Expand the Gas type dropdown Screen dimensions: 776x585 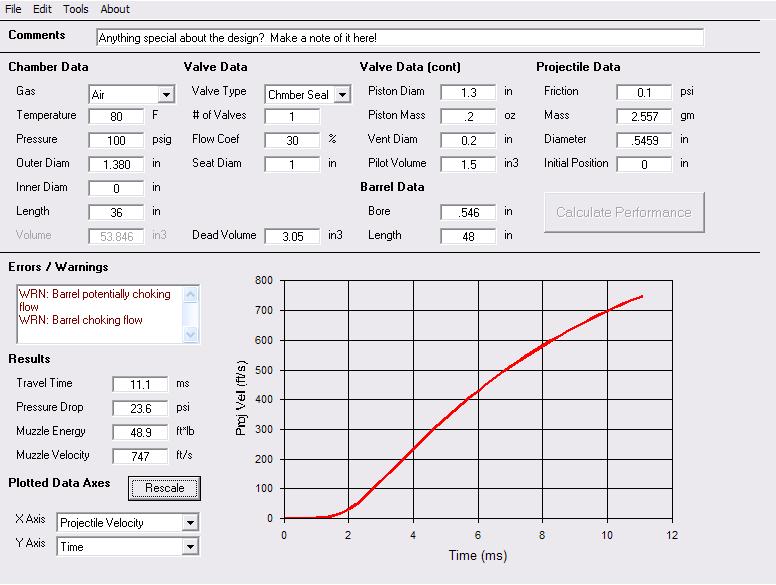(x=165, y=95)
